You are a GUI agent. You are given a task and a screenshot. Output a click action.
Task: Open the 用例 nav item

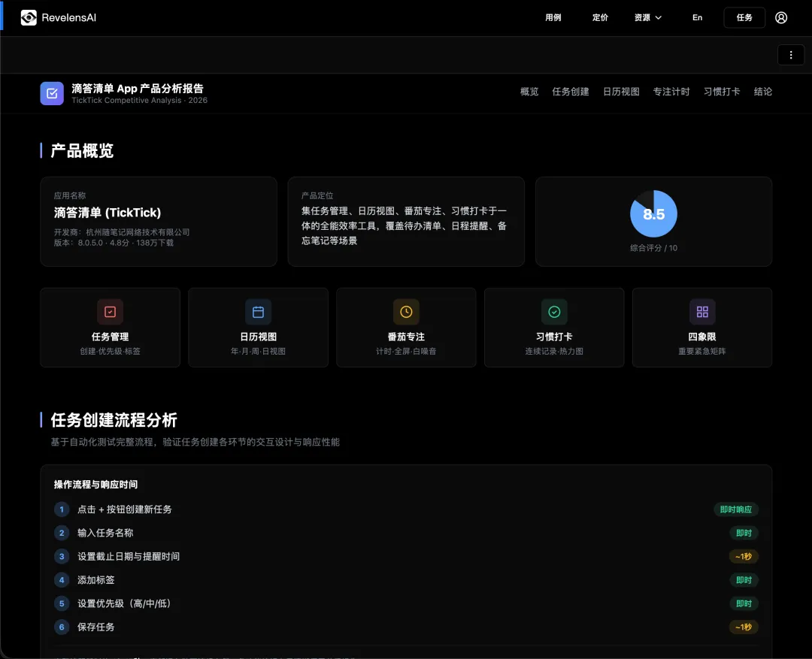tap(553, 17)
